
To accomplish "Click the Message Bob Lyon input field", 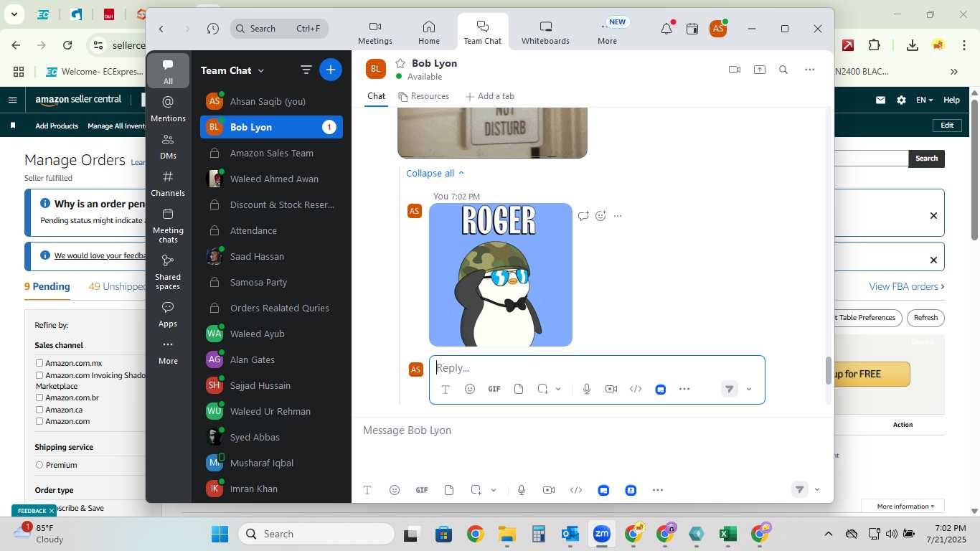I will coord(593,430).
